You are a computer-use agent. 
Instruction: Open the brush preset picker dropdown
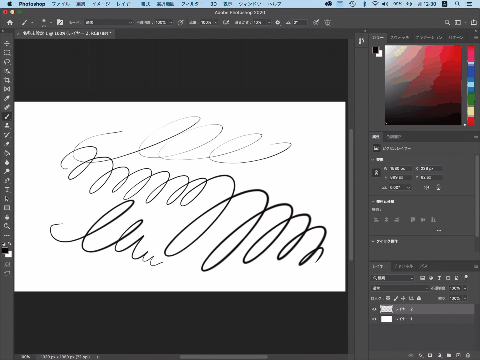click(51, 22)
